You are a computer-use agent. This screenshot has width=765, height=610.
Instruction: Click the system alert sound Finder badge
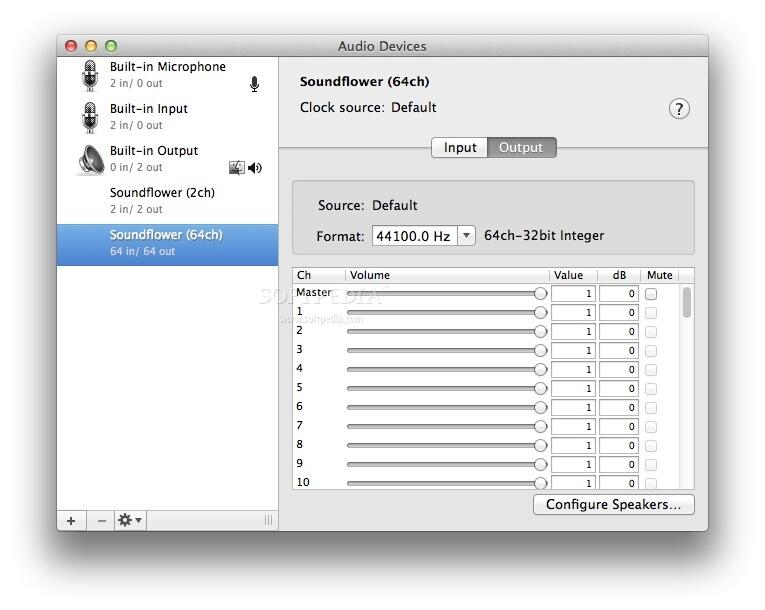pos(237,167)
